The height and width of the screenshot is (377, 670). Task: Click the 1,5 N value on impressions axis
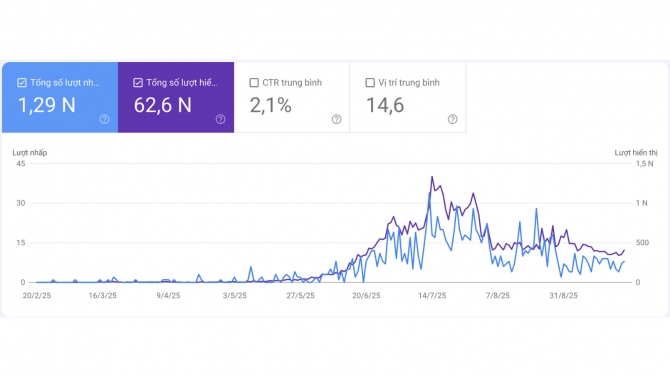tap(644, 163)
